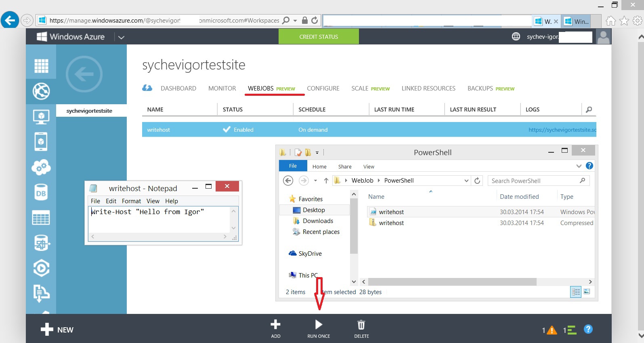Image resolution: width=644 pixels, height=343 pixels.
Task: Open the LINKED RESOURCES tab
Action: pos(428,88)
